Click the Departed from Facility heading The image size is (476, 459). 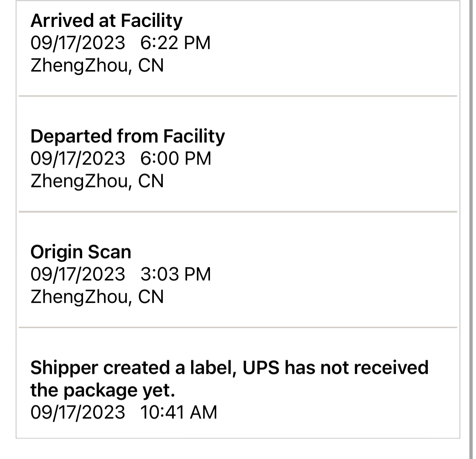tap(127, 136)
